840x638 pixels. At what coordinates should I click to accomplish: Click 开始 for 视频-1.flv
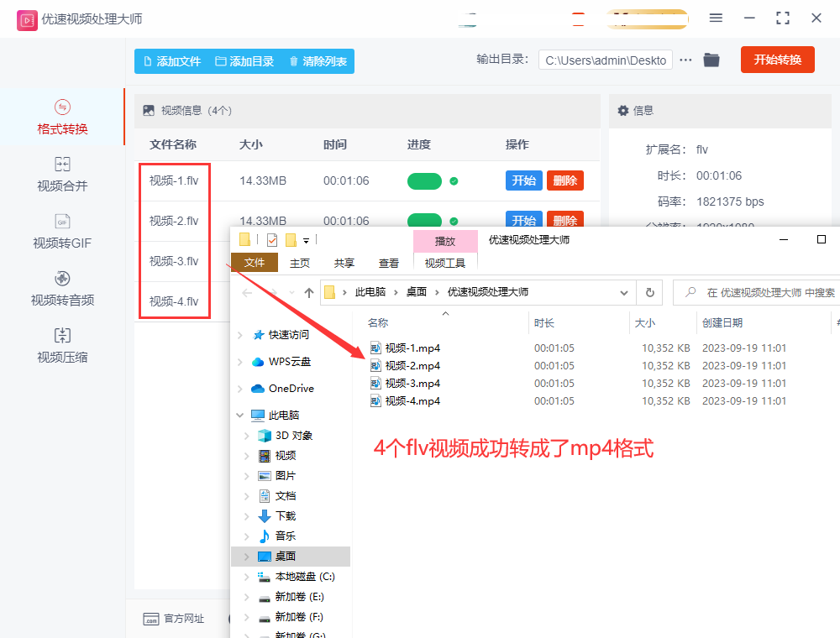(524, 181)
